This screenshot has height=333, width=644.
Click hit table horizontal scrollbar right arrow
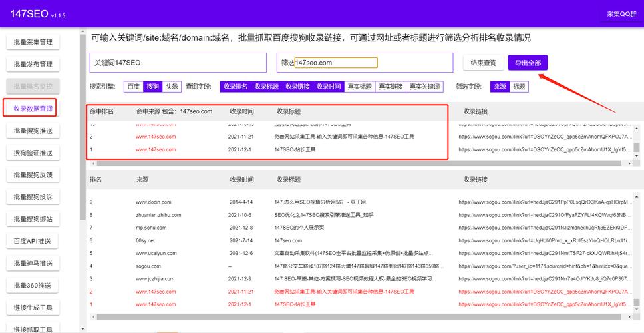click(629, 163)
